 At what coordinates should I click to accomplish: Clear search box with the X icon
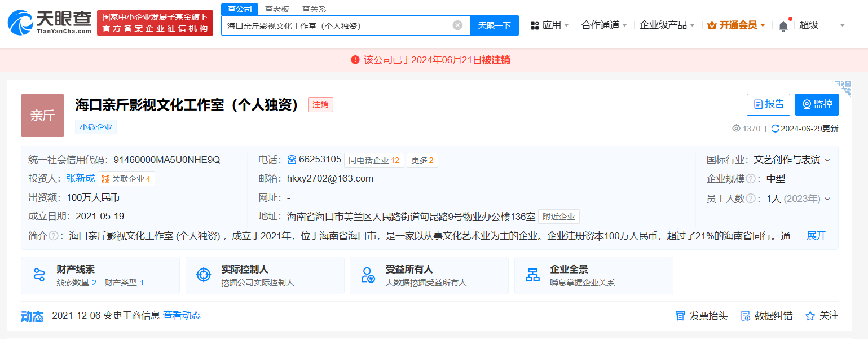[457, 25]
